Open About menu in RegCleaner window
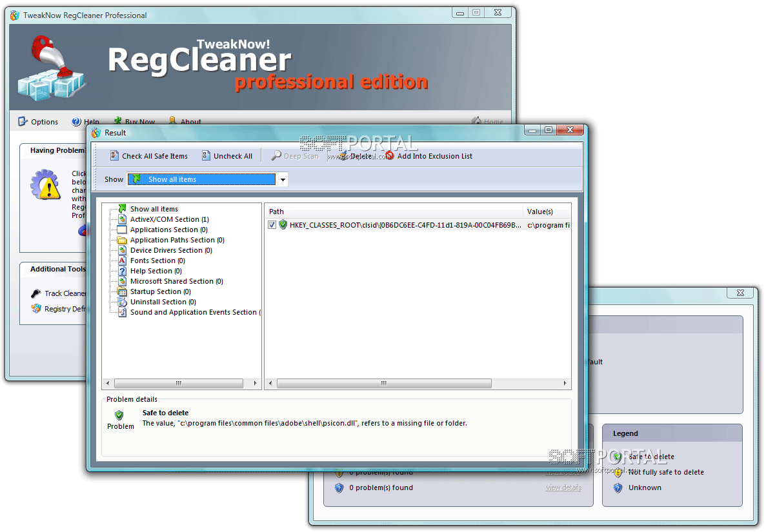The width and height of the screenshot is (766, 532). pyautogui.click(x=185, y=121)
